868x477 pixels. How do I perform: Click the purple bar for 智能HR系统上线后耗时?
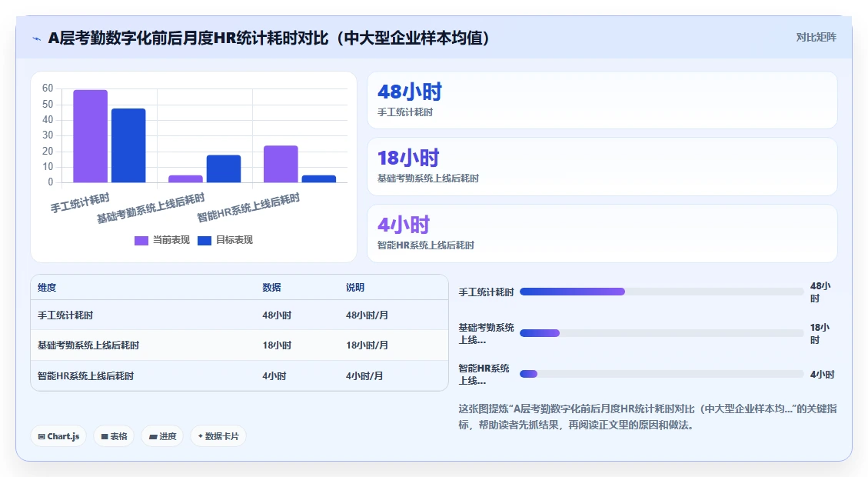pos(281,164)
